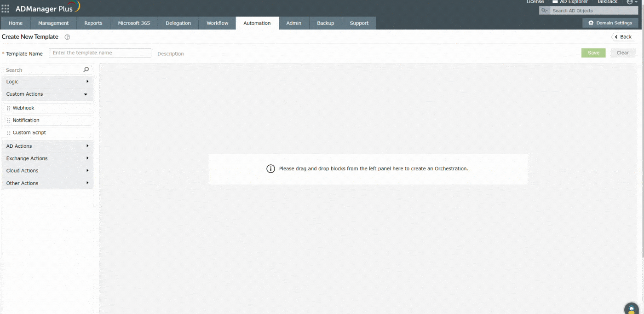This screenshot has width=644, height=314.
Task: Click the ADManager Plus logo
Action: point(44,8)
